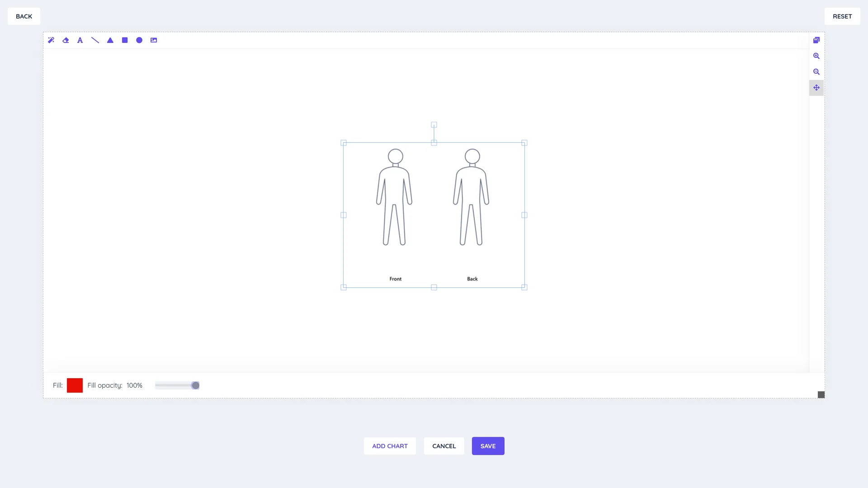Image resolution: width=868 pixels, height=488 pixels.
Task: Select the Circle shape tool
Action: 139,40
